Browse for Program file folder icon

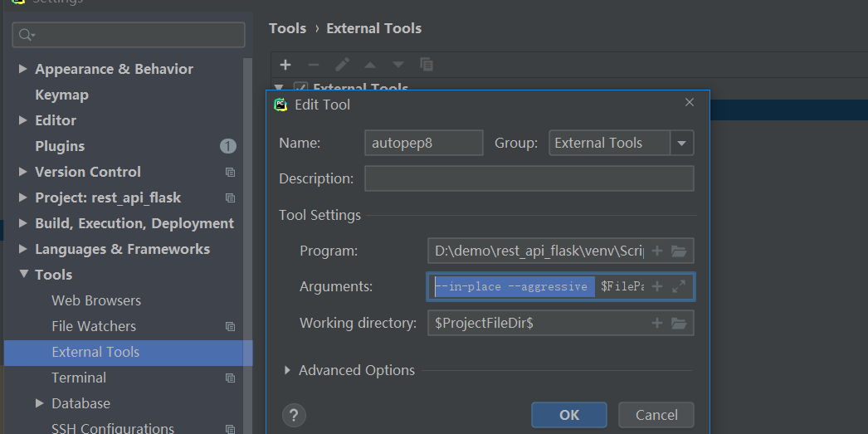pos(680,251)
